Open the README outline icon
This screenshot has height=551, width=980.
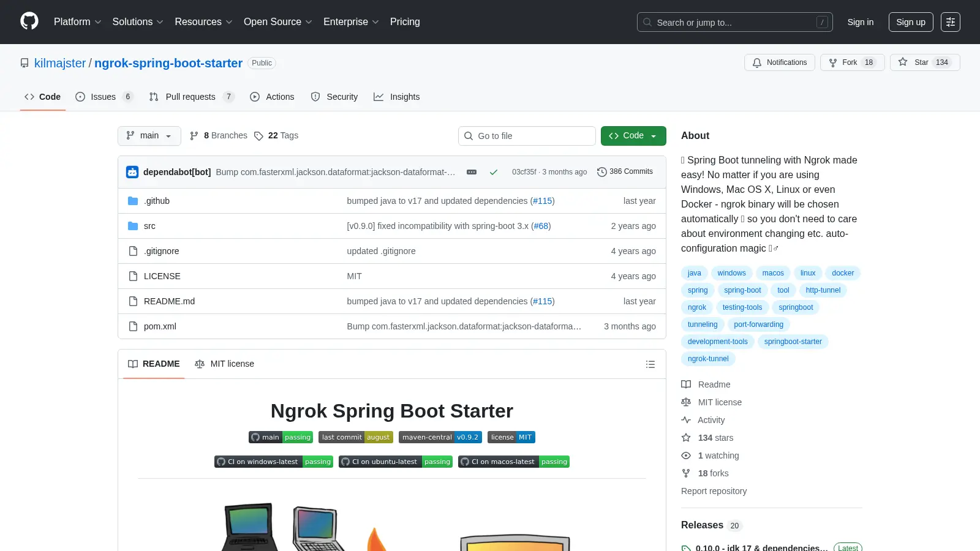(x=650, y=364)
